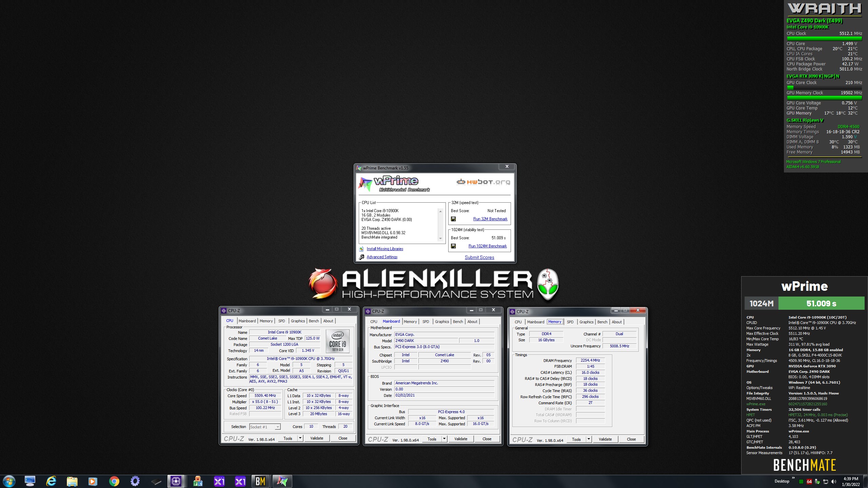The width and height of the screenshot is (868, 488).
Task: Click the wPrime CPU List scroll-up arrow
Action: pyautogui.click(x=440, y=211)
